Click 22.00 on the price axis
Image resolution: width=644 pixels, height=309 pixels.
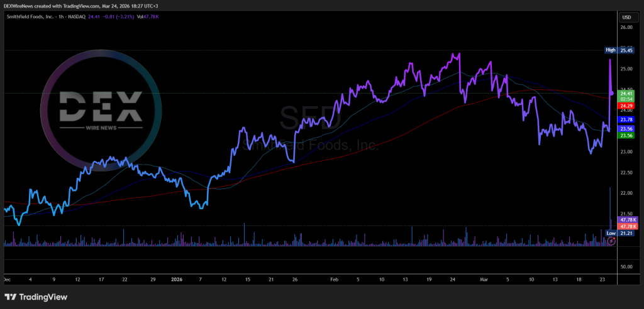626,193
